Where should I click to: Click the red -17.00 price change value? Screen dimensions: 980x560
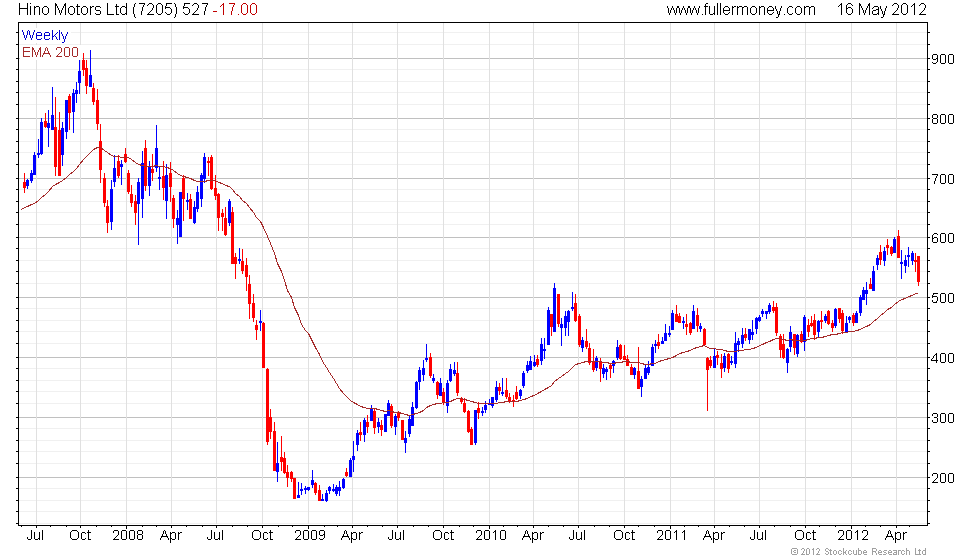pyautogui.click(x=234, y=9)
